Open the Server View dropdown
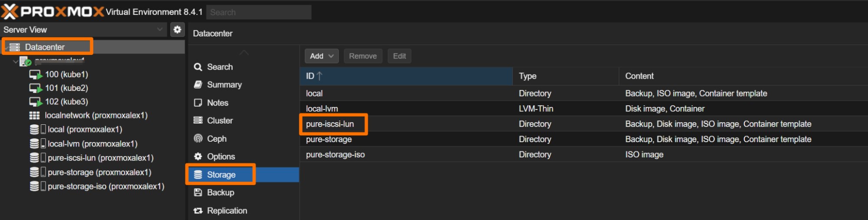Screen dimensions: 868x220 coord(159,30)
